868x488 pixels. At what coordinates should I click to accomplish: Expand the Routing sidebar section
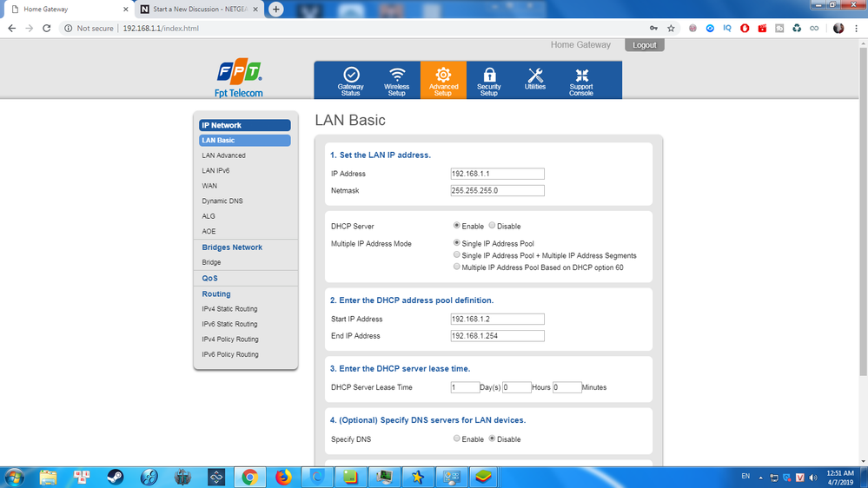click(x=216, y=294)
